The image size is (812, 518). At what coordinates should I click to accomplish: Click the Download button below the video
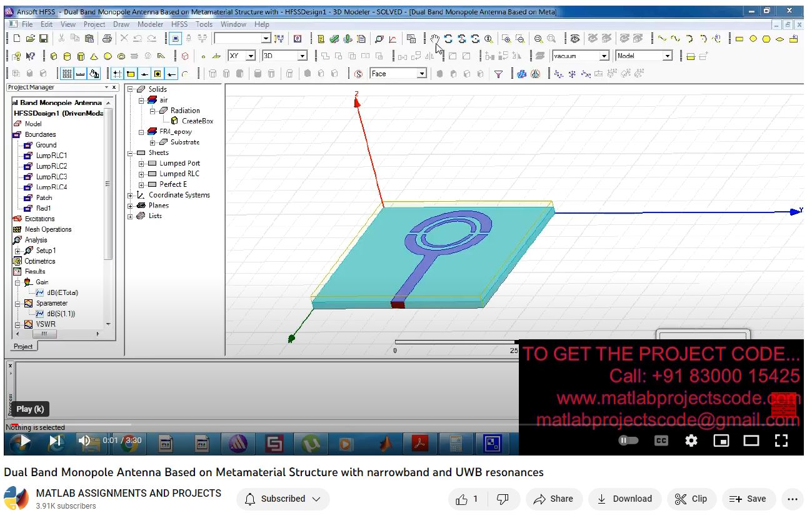tap(624, 499)
